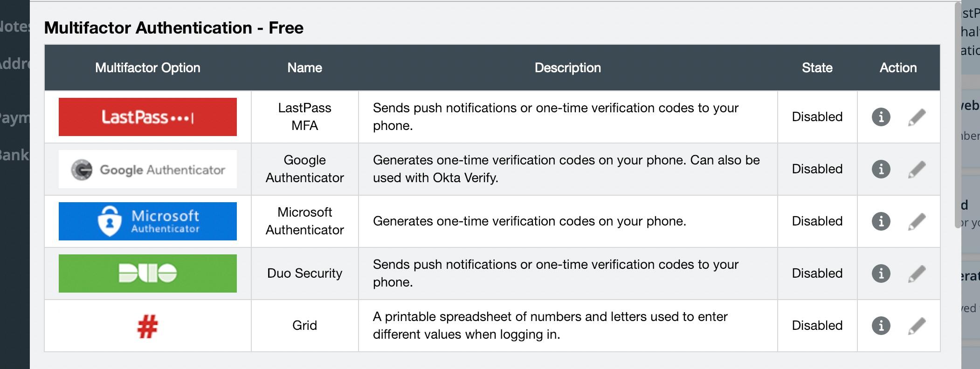Click the Multifactor Option column header

pyautogui.click(x=147, y=68)
